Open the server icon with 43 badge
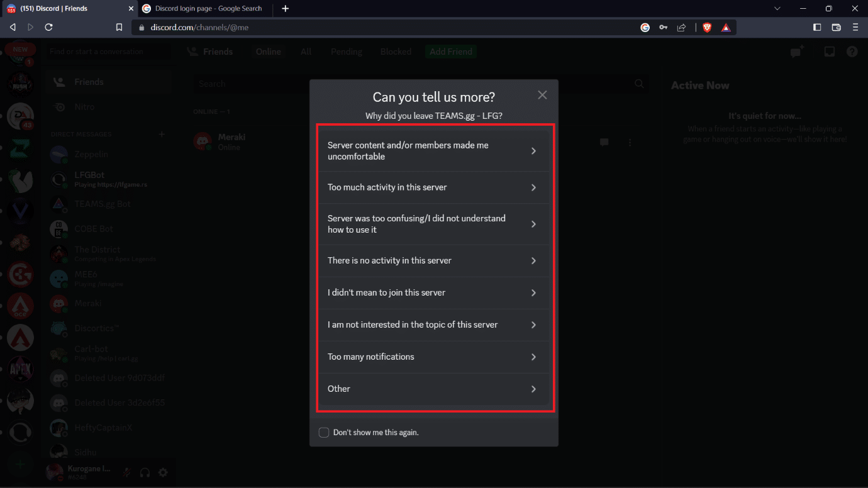868x488 pixels. pyautogui.click(x=20, y=116)
